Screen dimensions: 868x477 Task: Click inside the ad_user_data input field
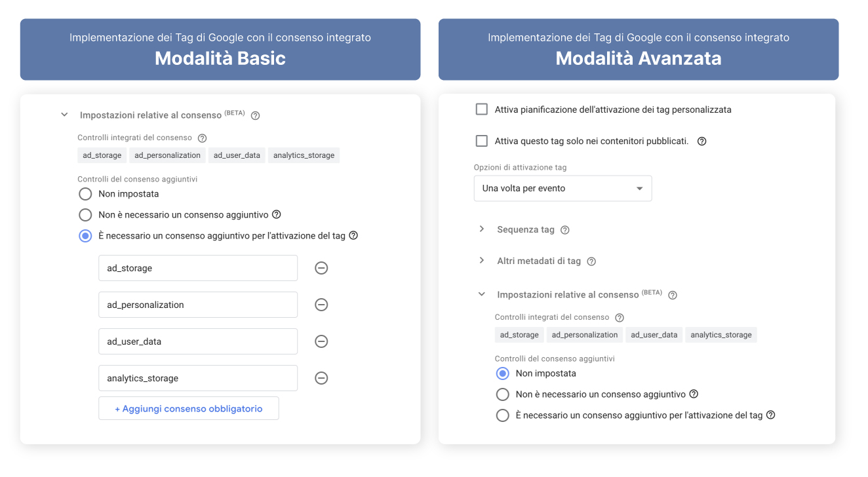click(x=197, y=341)
